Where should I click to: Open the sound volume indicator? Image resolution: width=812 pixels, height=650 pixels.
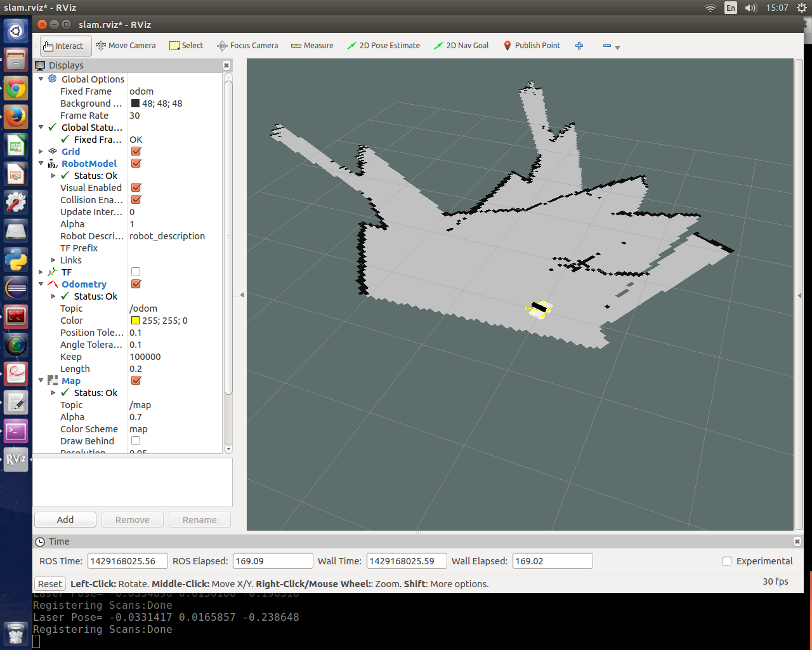[x=751, y=8]
